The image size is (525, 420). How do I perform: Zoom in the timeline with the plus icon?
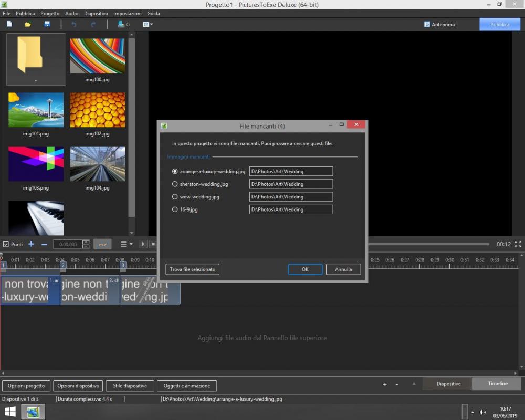coord(385,384)
